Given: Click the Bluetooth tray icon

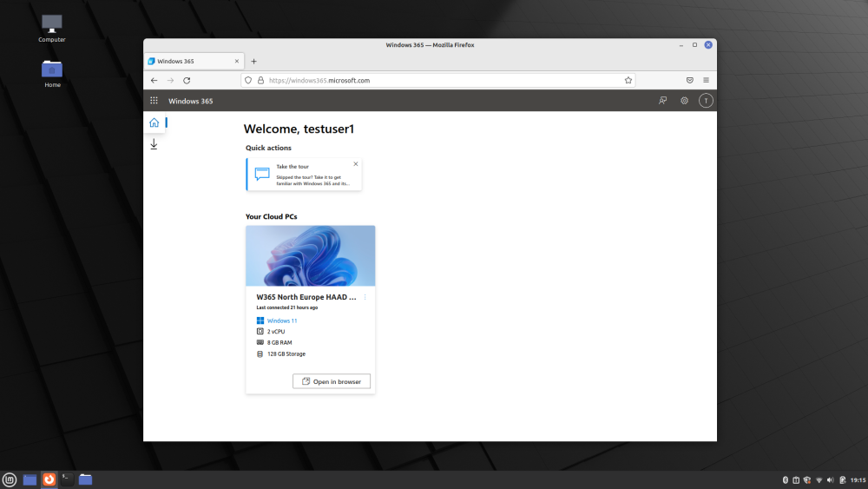Looking at the screenshot, I should tap(785, 480).
